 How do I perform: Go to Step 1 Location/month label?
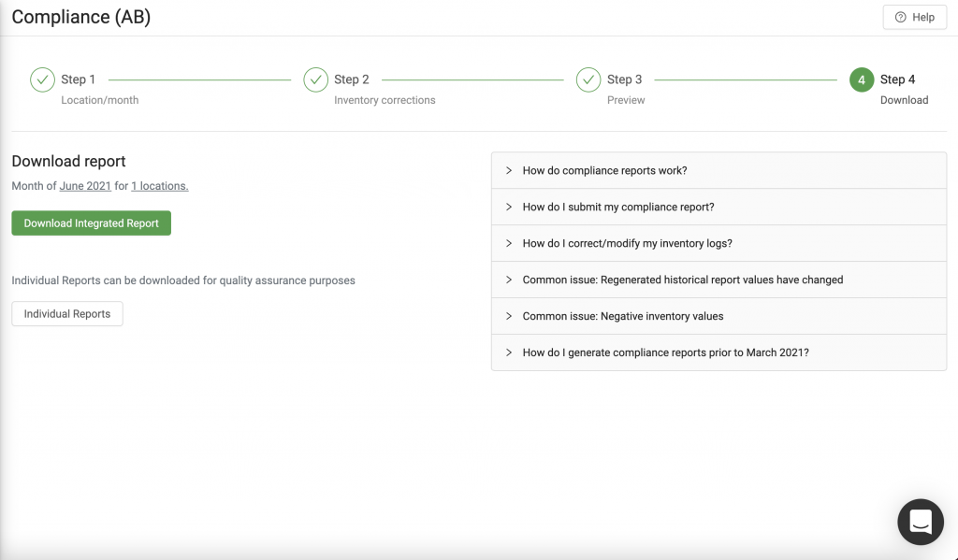click(99, 100)
